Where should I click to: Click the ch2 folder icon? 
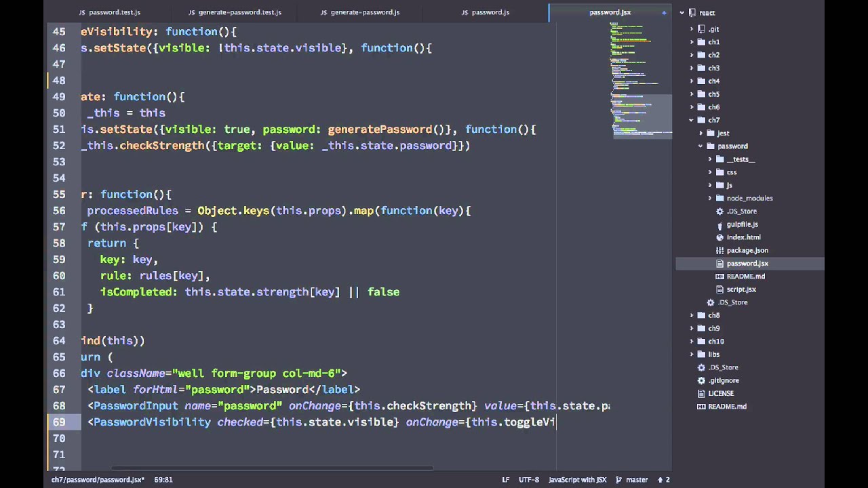pos(701,55)
